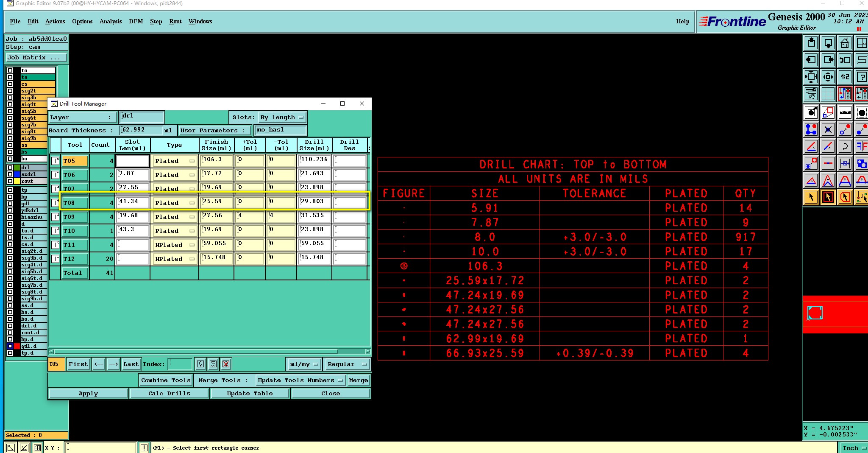868x453 pixels.
Task: Click the Job Matrix button
Action: (36, 58)
